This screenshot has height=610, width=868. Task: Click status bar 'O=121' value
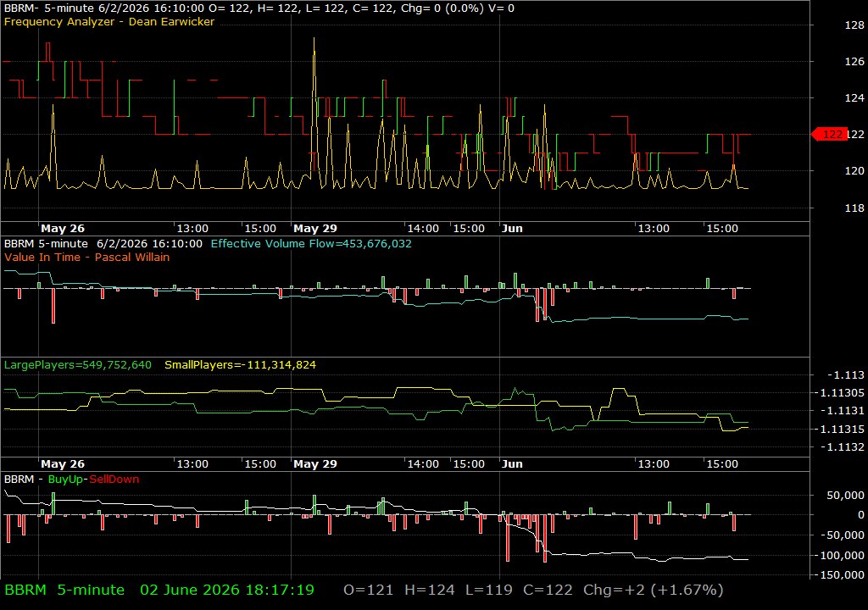pyautogui.click(x=369, y=590)
